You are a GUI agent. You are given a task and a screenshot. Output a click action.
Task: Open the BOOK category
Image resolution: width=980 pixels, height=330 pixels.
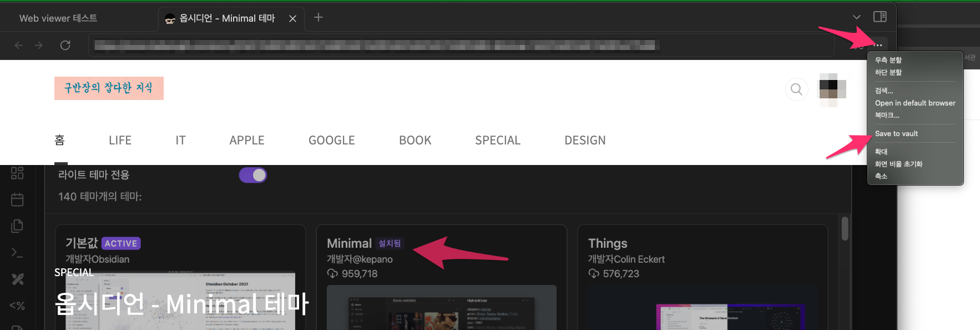pos(415,140)
